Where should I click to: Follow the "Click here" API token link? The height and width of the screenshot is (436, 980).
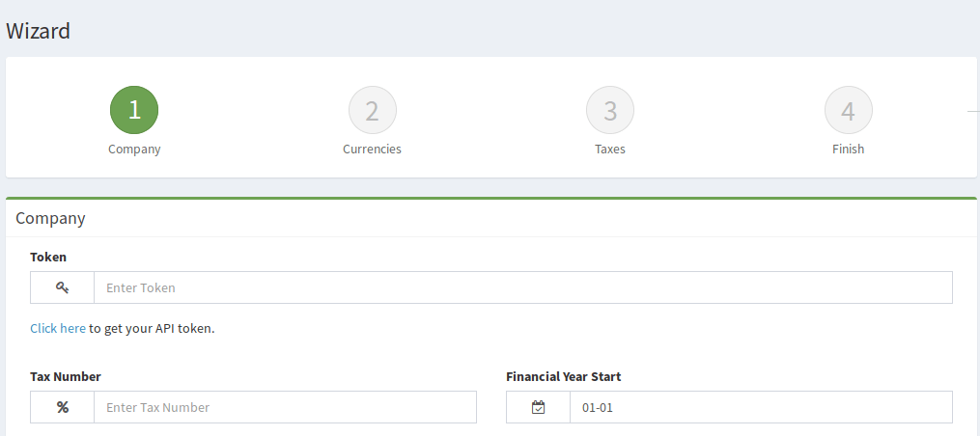click(58, 328)
